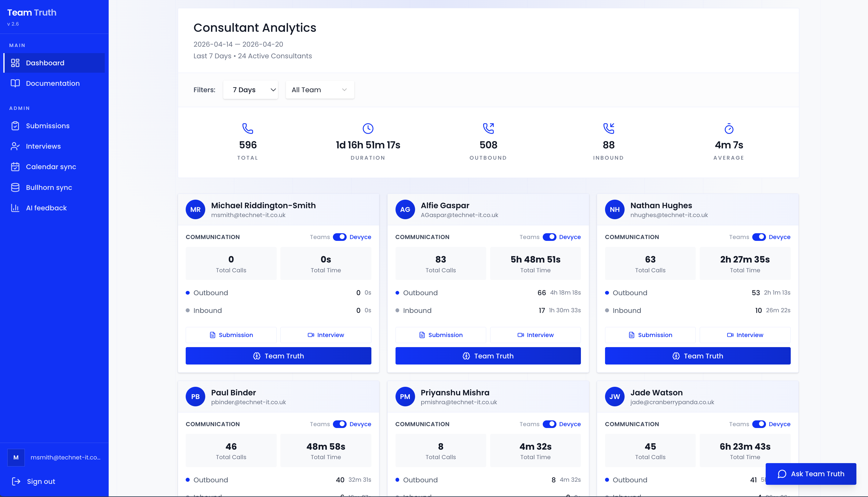Switch Teams/Devyce toggle for Jade Watson
The height and width of the screenshot is (497, 868).
(x=759, y=424)
